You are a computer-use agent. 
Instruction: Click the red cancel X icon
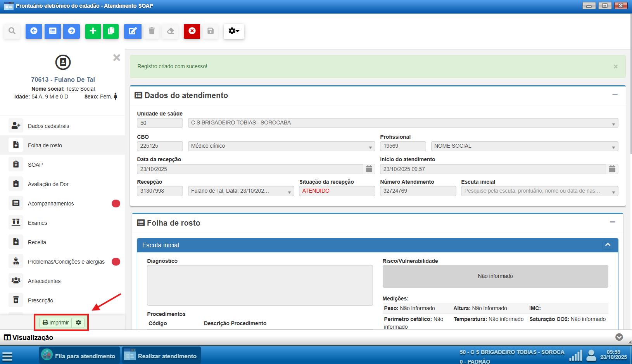coord(192,31)
